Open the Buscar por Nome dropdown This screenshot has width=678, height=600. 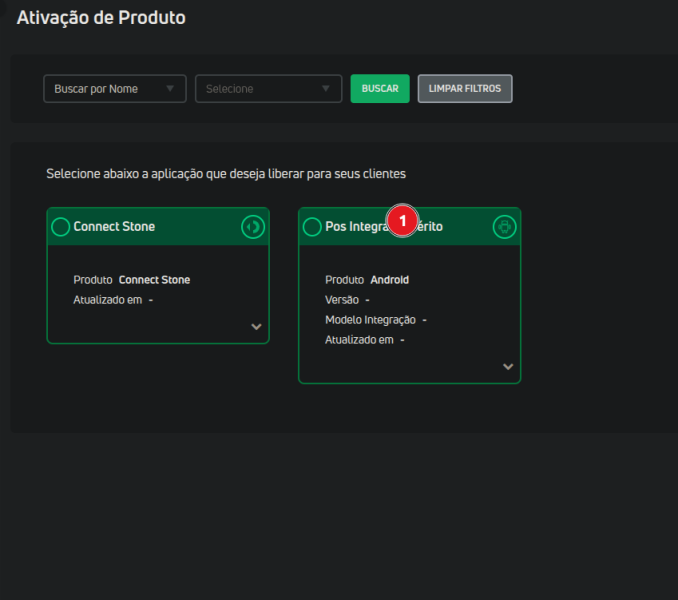click(115, 89)
